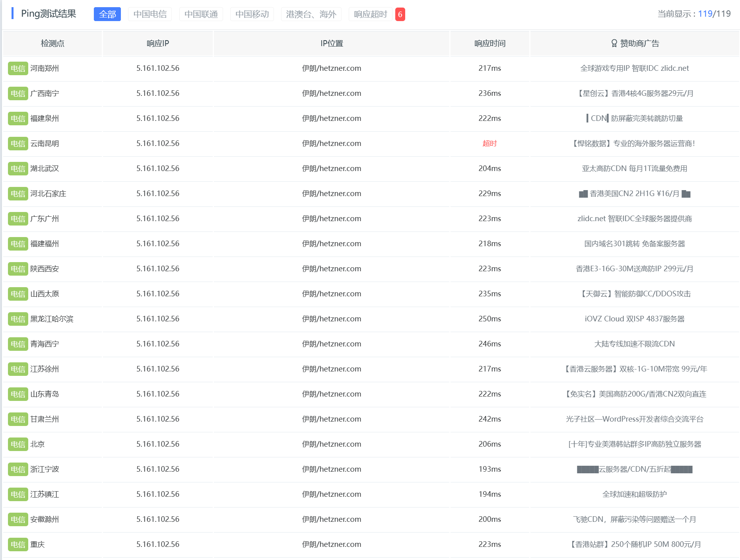The width and height of the screenshot is (740, 560).
Task: Click the 检测点 column header
Action: tap(52, 43)
